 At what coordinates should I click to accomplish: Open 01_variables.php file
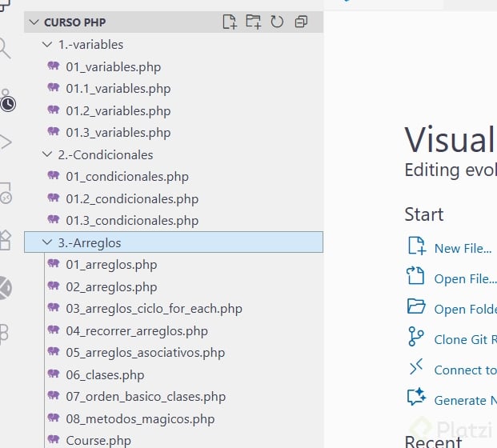[118, 67]
